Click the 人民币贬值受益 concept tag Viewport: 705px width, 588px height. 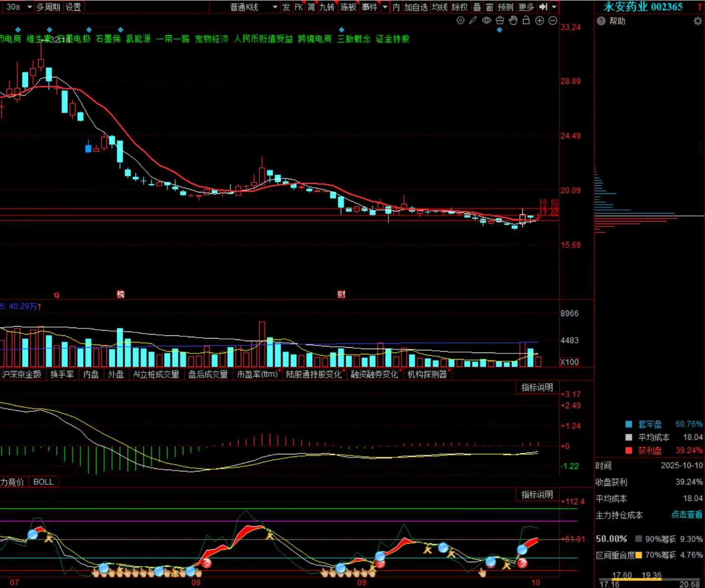pyautogui.click(x=263, y=39)
